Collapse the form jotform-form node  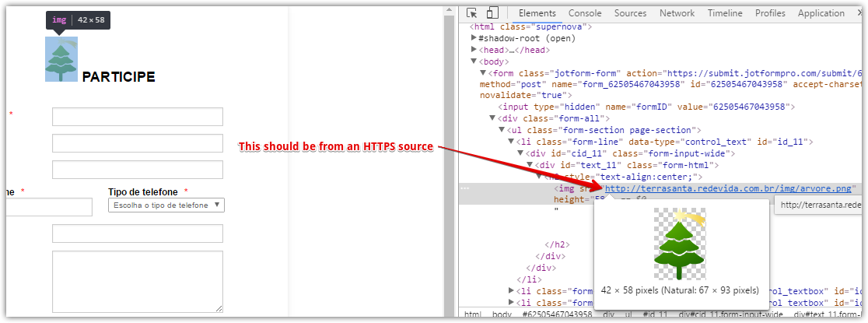[x=483, y=73]
